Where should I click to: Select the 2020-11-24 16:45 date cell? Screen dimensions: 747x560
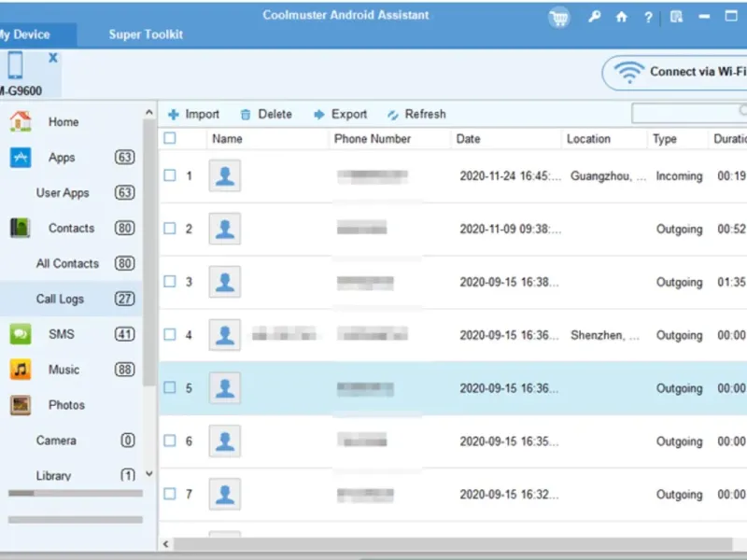[510, 176]
